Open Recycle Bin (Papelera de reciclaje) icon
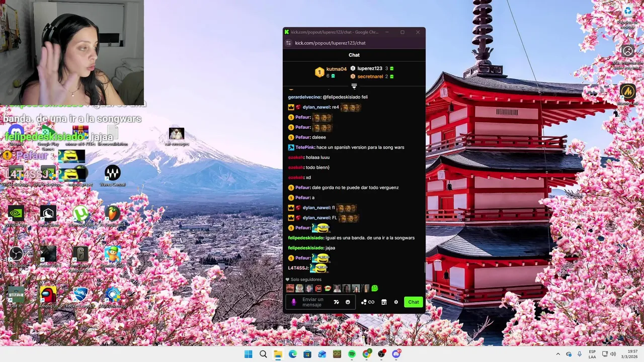Screen dimensions: 644x362 (x=628, y=17)
